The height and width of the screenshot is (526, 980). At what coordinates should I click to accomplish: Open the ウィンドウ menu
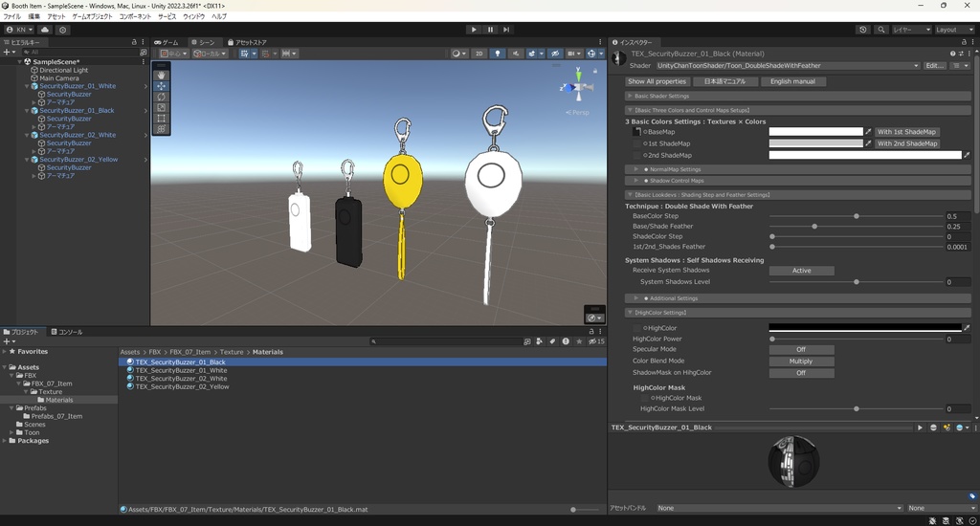[x=193, y=16]
